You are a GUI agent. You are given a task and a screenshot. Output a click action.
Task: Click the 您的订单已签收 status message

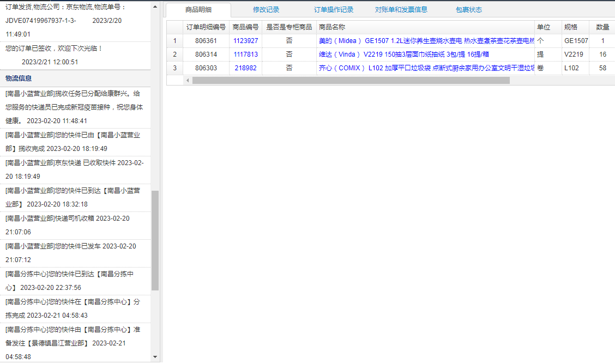[x=54, y=48]
